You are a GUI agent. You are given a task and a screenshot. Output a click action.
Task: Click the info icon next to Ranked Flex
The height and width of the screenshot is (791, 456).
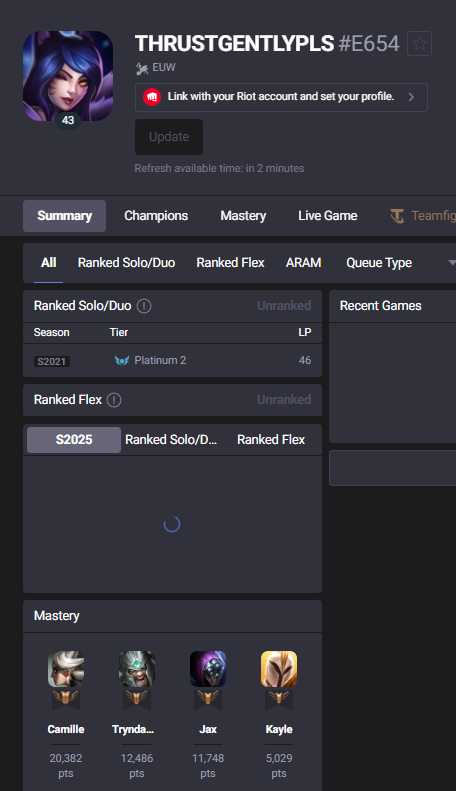pyautogui.click(x=114, y=400)
